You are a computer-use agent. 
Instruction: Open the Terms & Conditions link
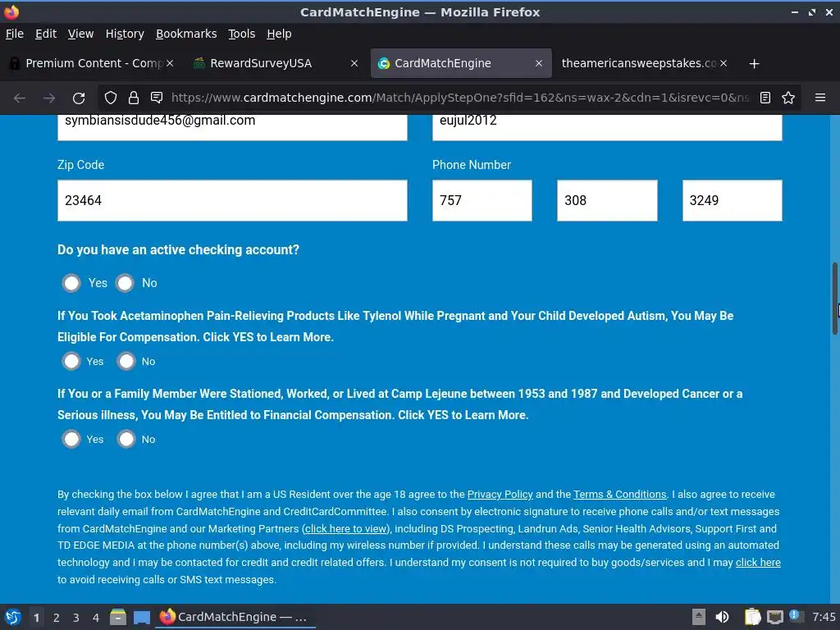coord(620,495)
